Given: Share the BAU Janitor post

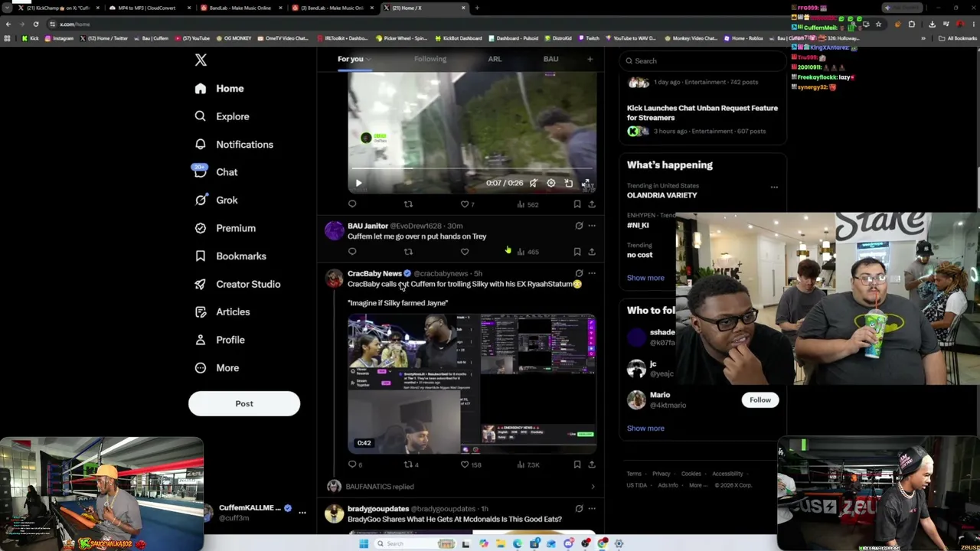Looking at the screenshot, I should [x=592, y=252].
